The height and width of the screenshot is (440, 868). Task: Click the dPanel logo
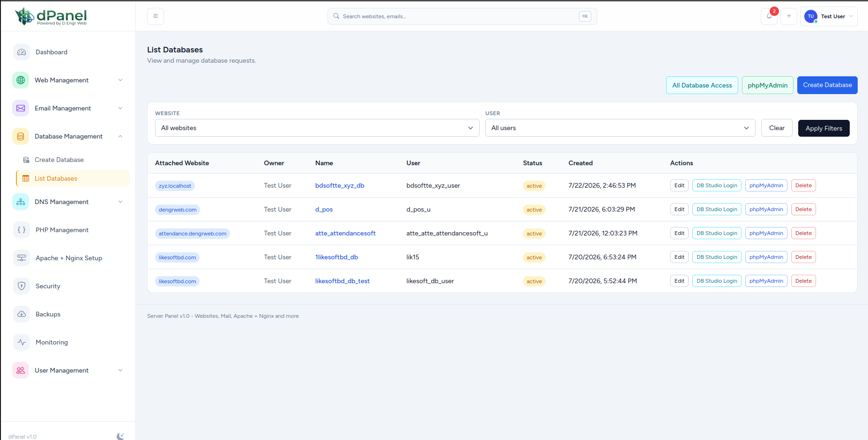(x=51, y=16)
